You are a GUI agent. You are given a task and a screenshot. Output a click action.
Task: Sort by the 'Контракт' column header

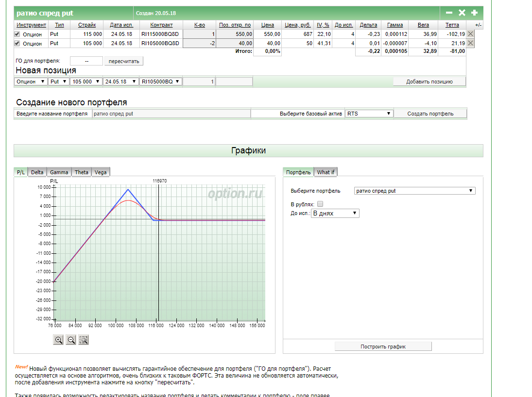tap(161, 25)
